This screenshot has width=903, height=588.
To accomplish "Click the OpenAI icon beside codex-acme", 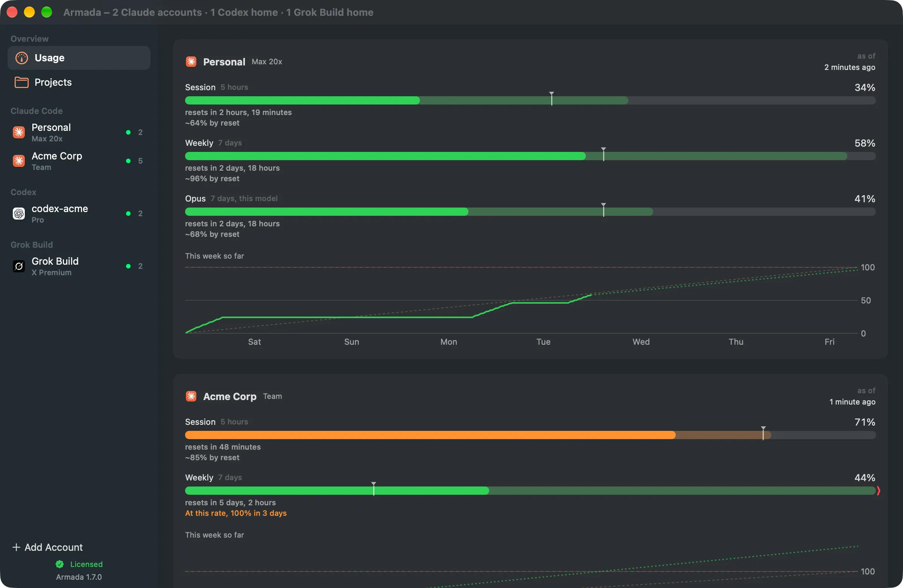I will click(19, 214).
